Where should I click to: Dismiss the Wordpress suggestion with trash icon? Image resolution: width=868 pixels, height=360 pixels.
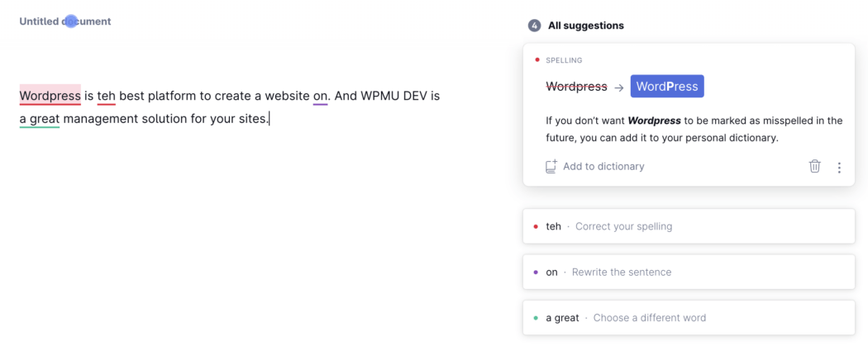click(x=814, y=167)
